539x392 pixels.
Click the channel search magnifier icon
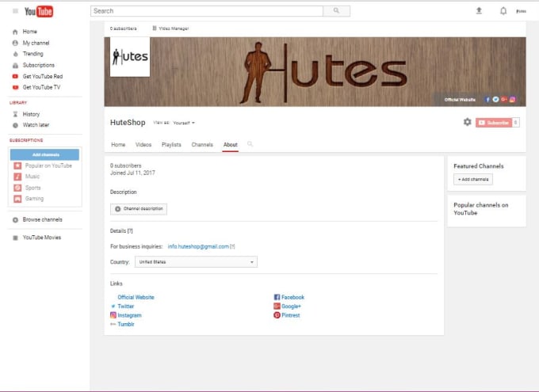[x=250, y=144]
